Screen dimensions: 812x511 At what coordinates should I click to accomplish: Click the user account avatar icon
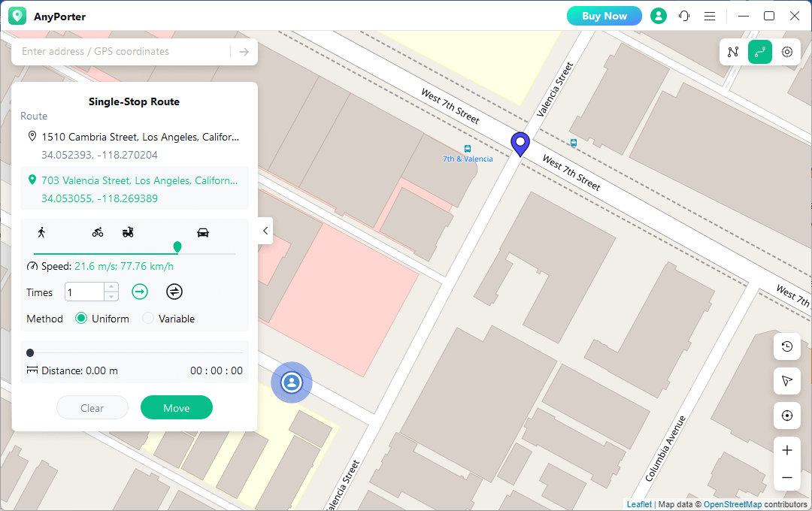659,16
